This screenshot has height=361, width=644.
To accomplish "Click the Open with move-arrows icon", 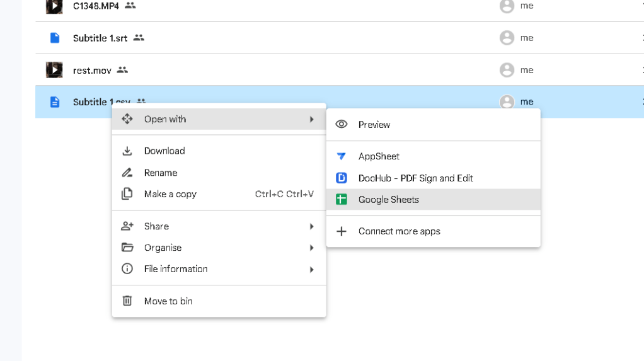I will click(127, 118).
